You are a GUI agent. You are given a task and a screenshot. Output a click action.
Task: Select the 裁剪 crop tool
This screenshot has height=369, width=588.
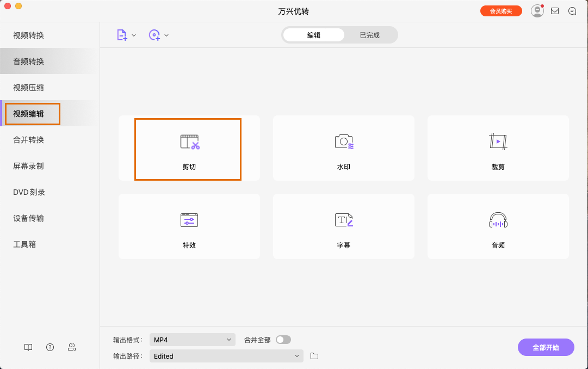(498, 148)
